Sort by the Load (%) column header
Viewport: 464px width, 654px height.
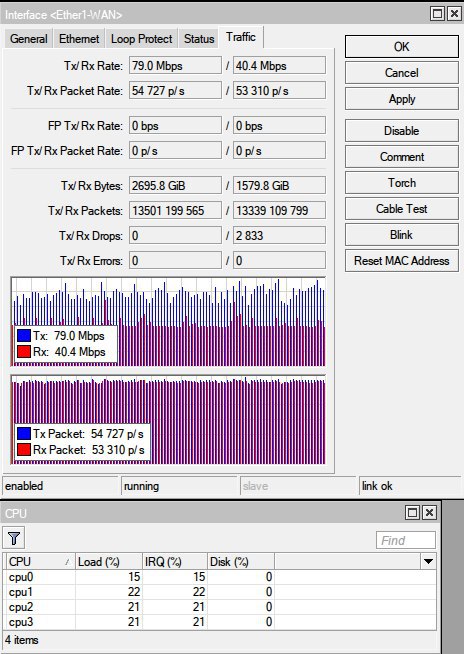[x=108, y=561]
